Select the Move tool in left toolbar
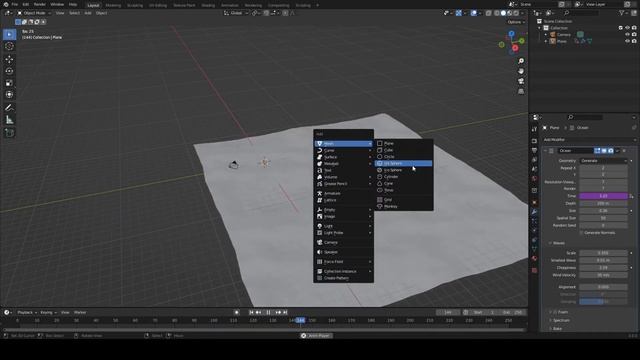The image size is (640, 360). pyautogui.click(x=9, y=59)
